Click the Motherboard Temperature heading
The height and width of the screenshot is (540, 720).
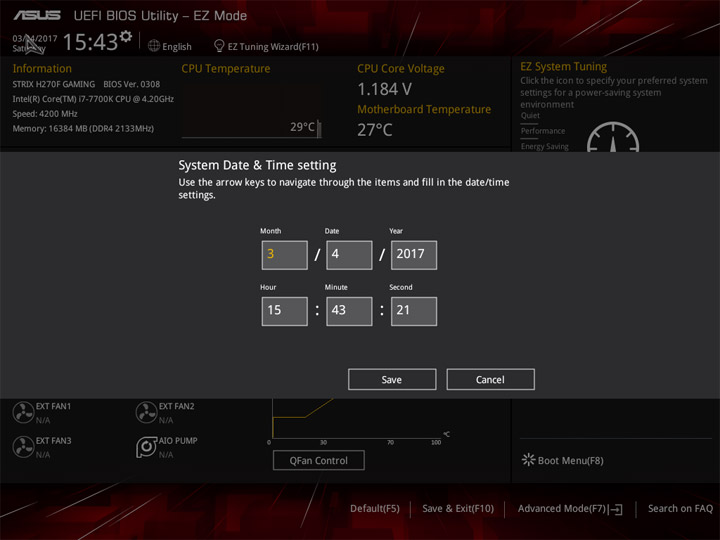coord(424,109)
